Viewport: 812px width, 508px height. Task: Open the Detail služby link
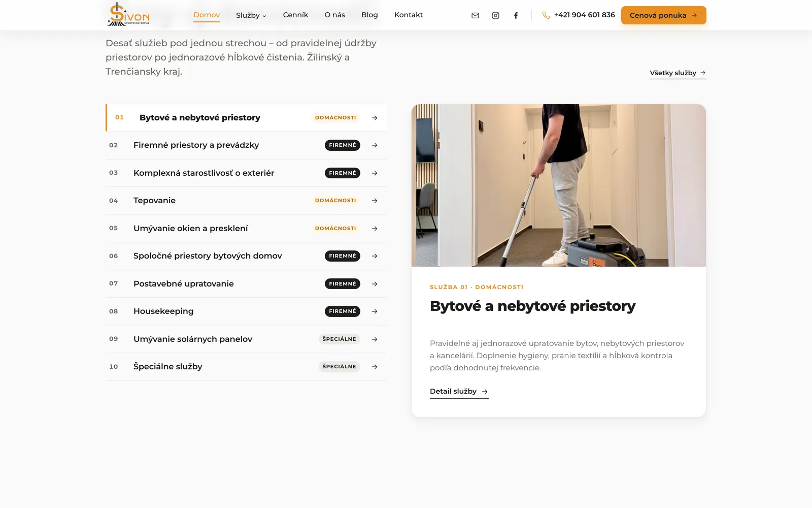(459, 392)
